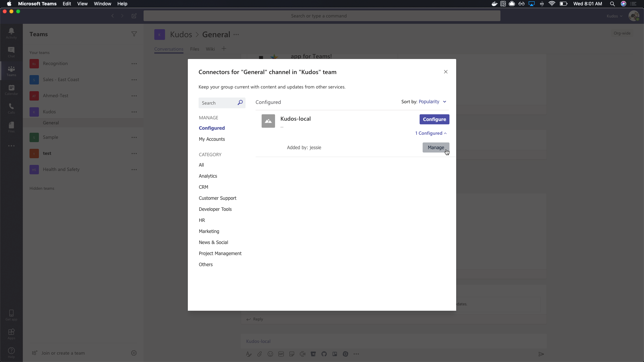Image resolution: width=644 pixels, height=362 pixels.
Task: Select Configured under Manage
Action: tap(212, 128)
